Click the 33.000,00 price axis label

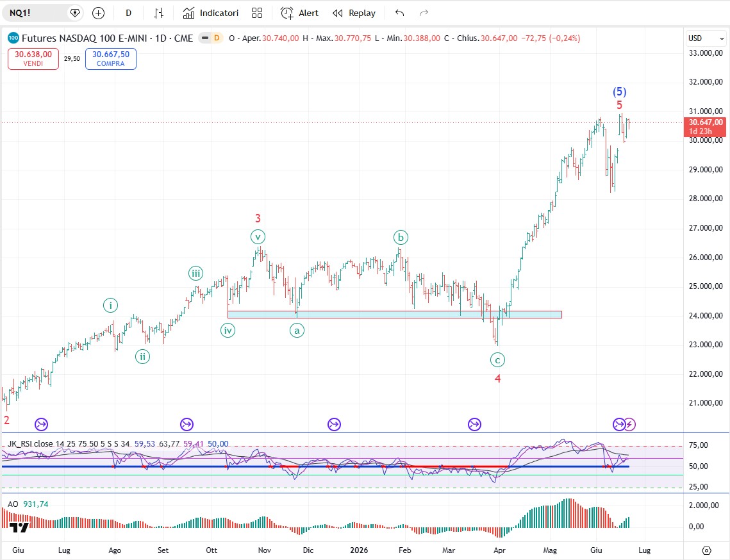point(706,53)
